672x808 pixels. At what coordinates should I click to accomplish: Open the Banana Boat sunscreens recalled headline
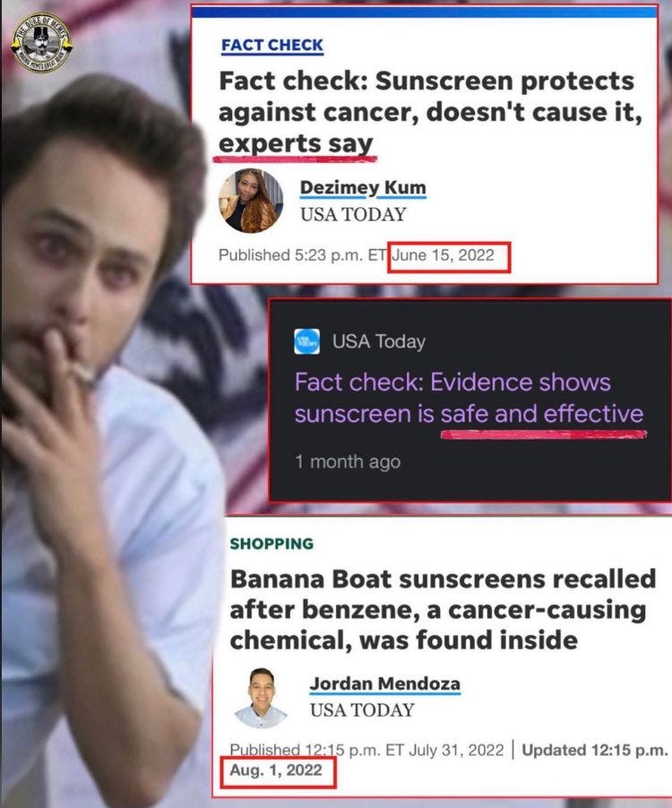coord(443,610)
